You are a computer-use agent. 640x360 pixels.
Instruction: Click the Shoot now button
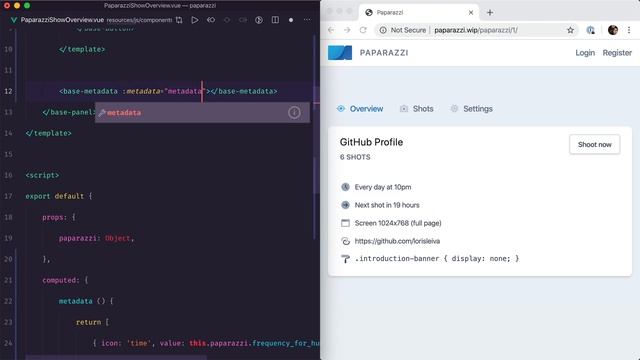595,144
